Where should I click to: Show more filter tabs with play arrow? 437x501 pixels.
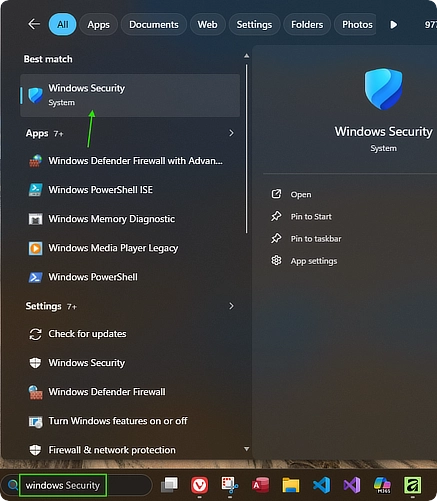(x=394, y=25)
